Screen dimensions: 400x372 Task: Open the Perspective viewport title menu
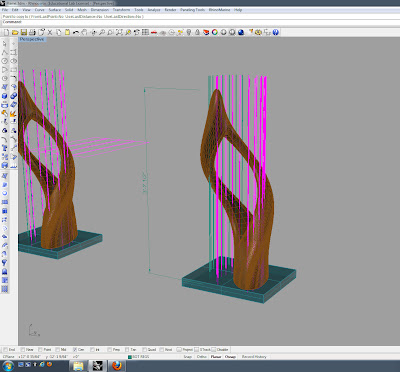(x=32, y=39)
